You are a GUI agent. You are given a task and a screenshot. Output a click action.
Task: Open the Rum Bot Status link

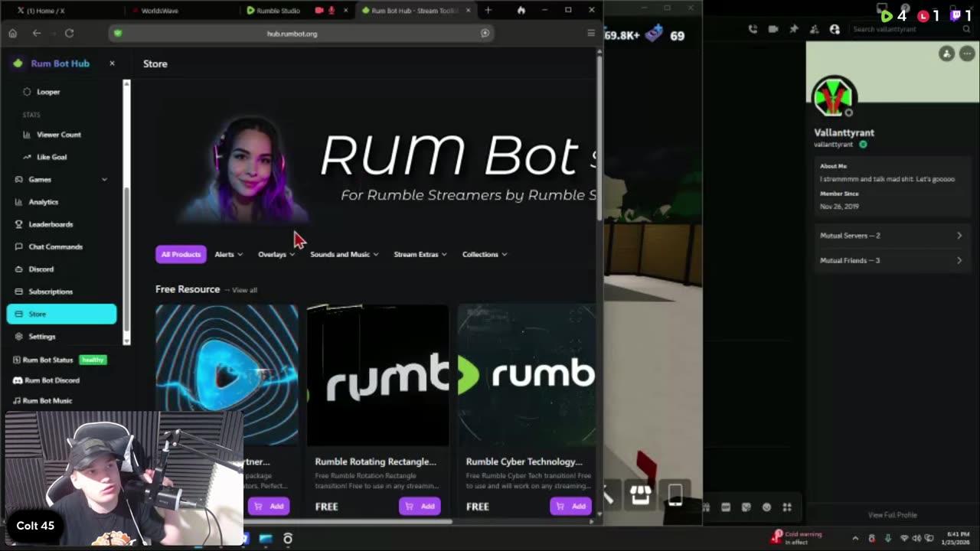tap(59, 360)
